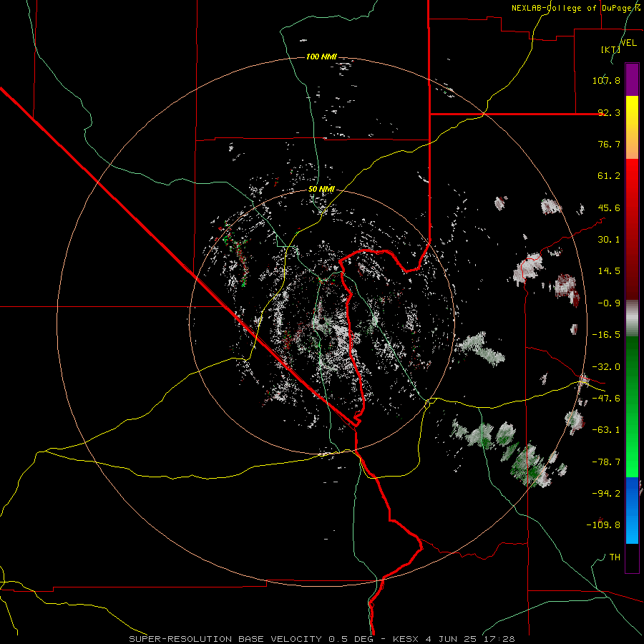Click the purple segment of velocity color bar
The height and width of the screenshot is (644, 644).
632,79
